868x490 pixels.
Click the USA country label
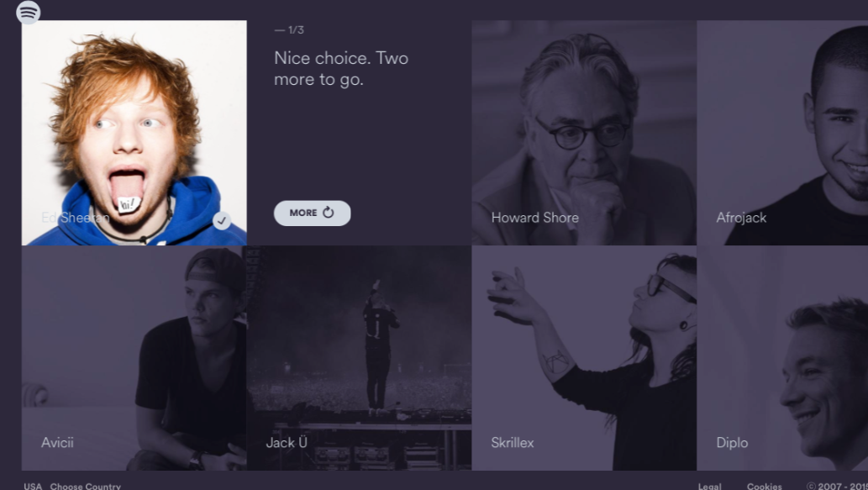33,486
